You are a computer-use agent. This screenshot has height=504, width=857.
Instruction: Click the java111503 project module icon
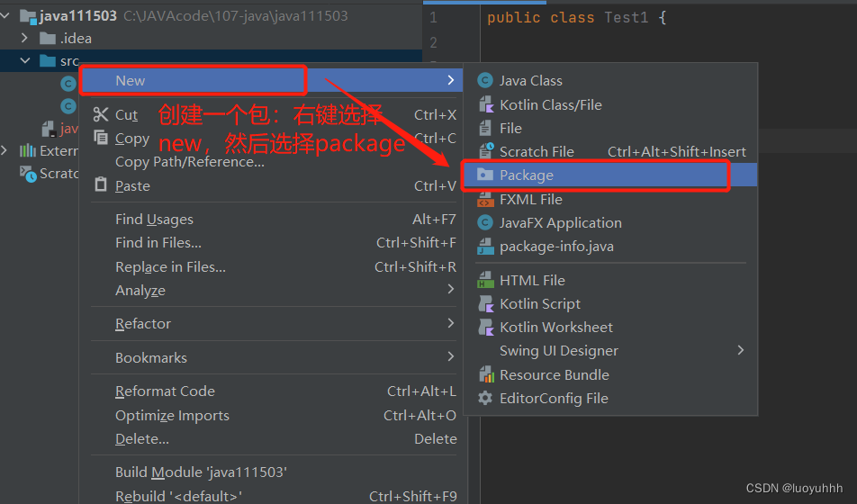28,16
